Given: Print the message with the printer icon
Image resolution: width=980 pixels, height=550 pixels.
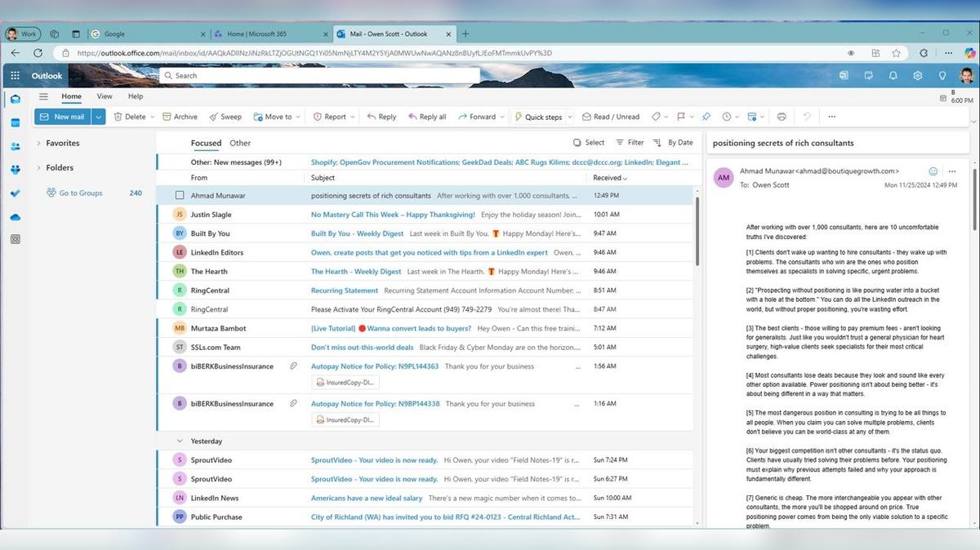Looking at the screenshot, I should point(782,117).
